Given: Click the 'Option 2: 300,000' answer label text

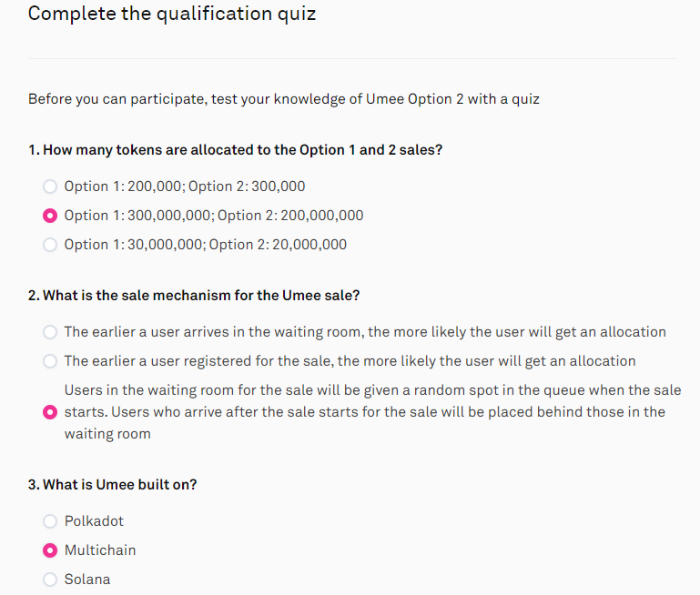Looking at the screenshot, I should click(x=185, y=187).
